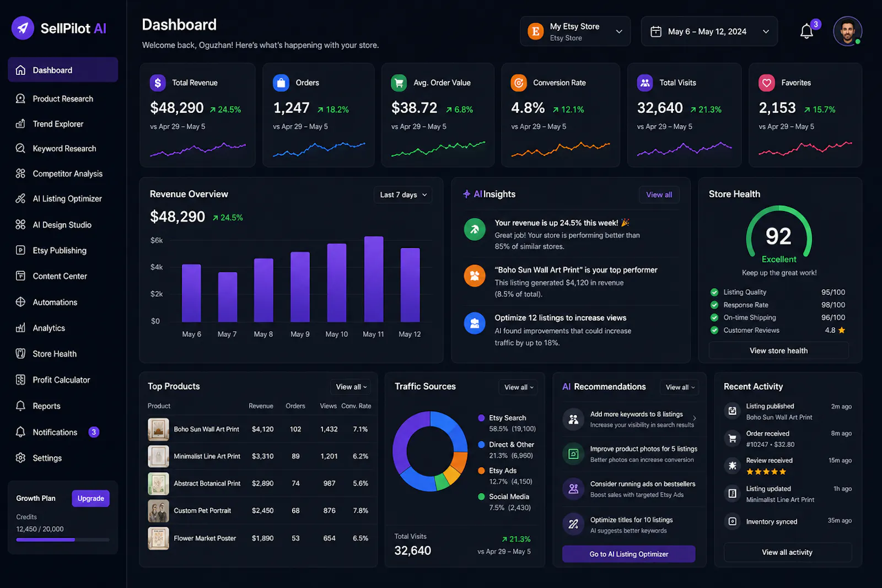Click the Listing Quality green check
882x588 pixels.
(714, 292)
